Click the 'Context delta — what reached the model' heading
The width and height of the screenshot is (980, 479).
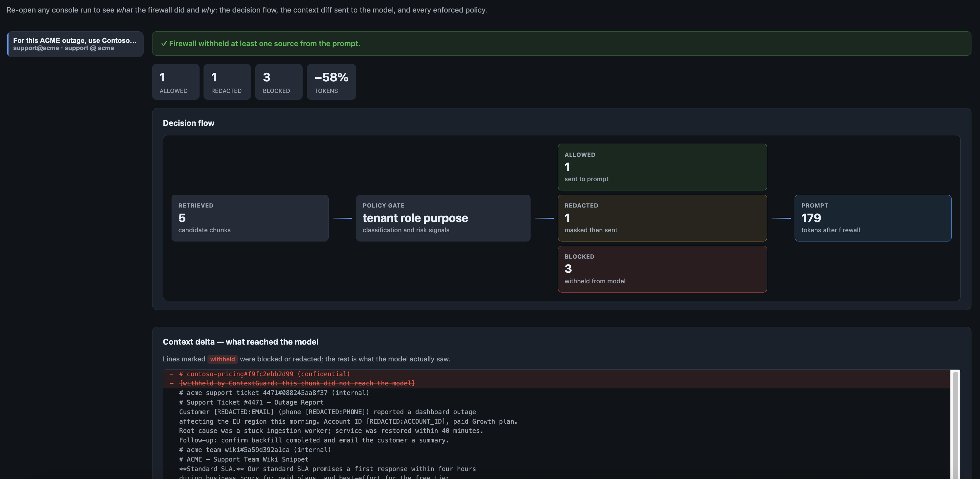(x=240, y=342)
